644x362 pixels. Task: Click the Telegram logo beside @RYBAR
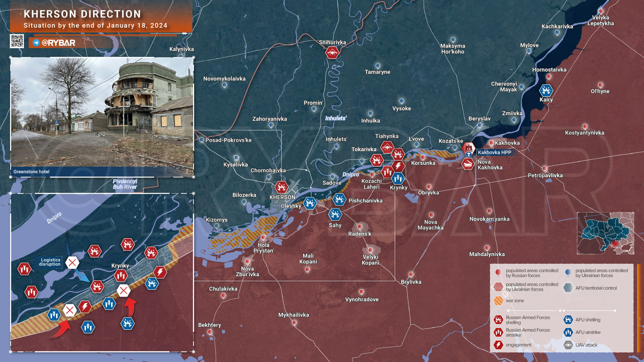point(36,43)
